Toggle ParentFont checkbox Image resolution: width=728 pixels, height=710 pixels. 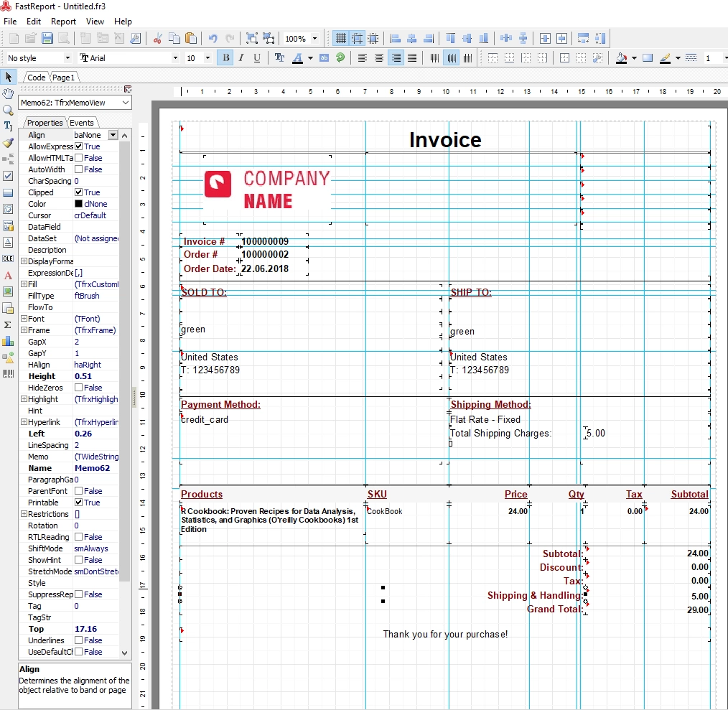79,491
